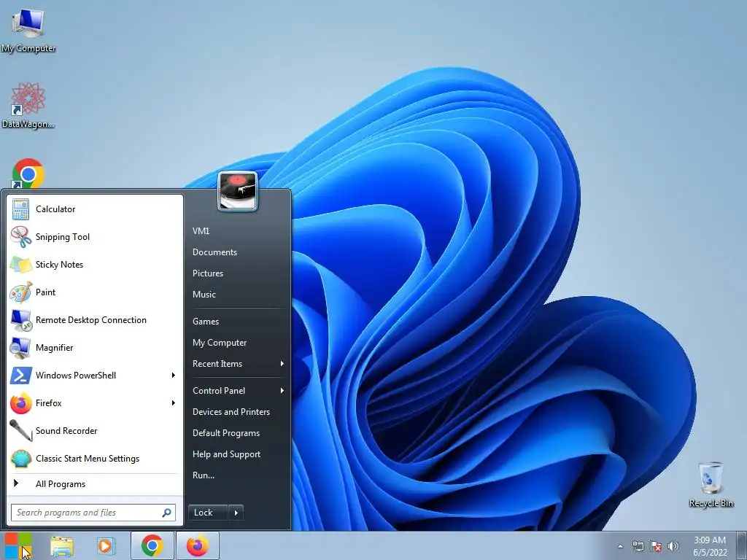Open the network tray icon
The image size is (747, 560).
point(638,546)
